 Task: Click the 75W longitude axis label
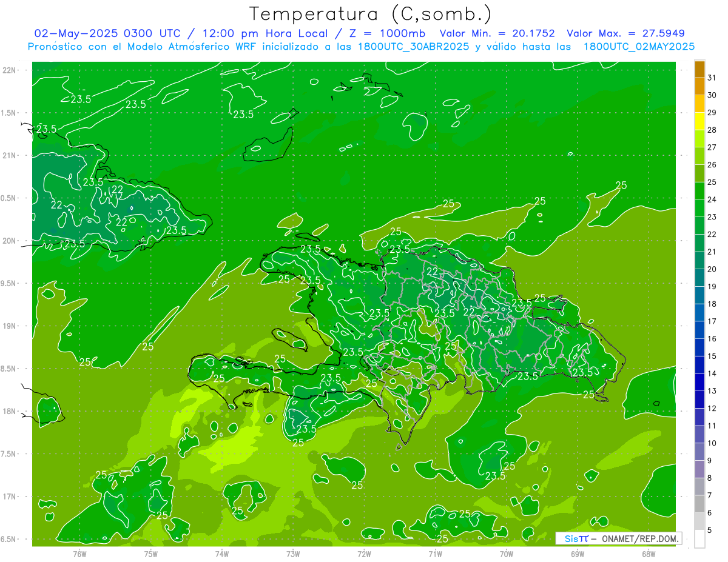[x=151, y=554]
